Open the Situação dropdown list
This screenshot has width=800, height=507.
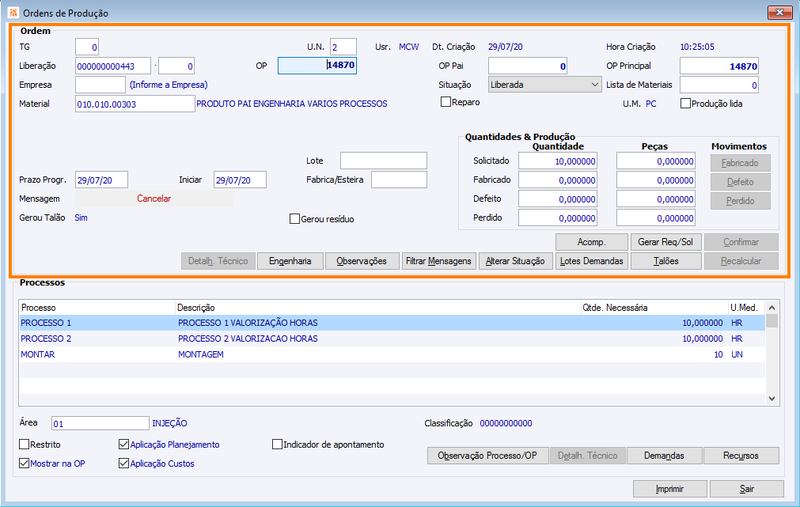pyautogui.click(x=594, y=85)
